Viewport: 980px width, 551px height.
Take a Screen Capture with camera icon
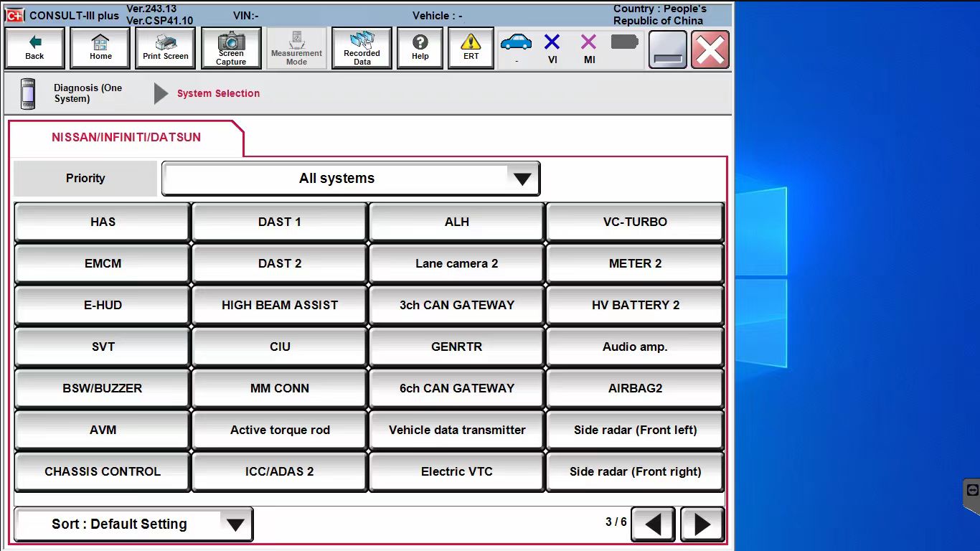pyautogui.click(x=231, y=48)
